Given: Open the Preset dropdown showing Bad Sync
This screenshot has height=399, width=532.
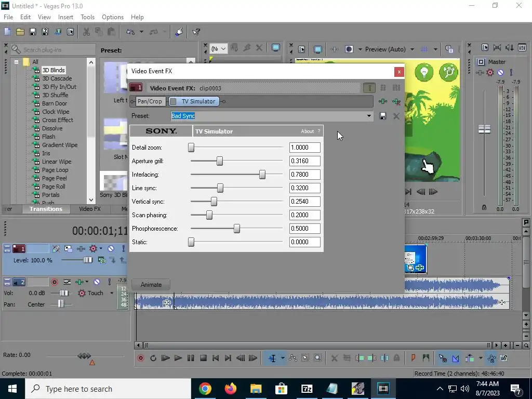Looking at the screenshot, I should pyautogui.click(x=369, y=116).
